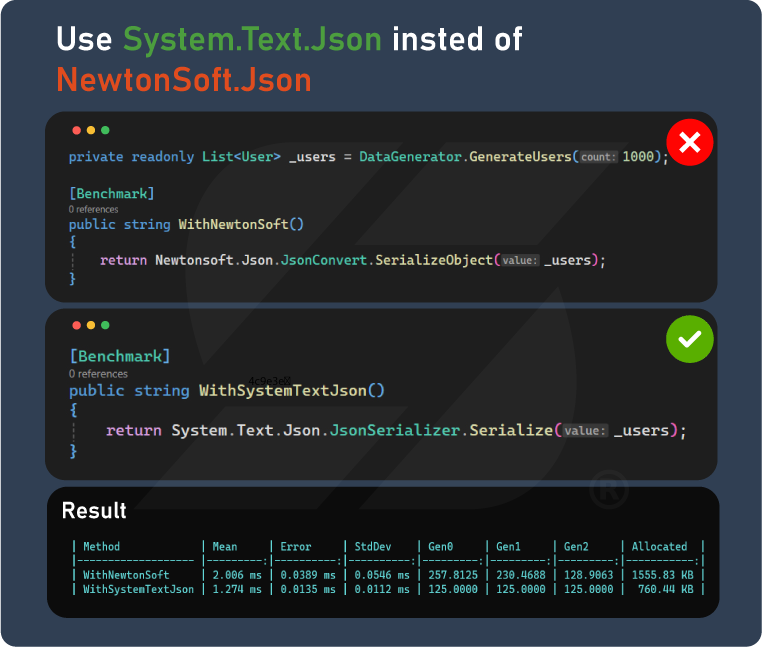The image size is (762, 647).
Task: Click the 0.0546 ms StdDev value
Action: [x=382, y=575]
